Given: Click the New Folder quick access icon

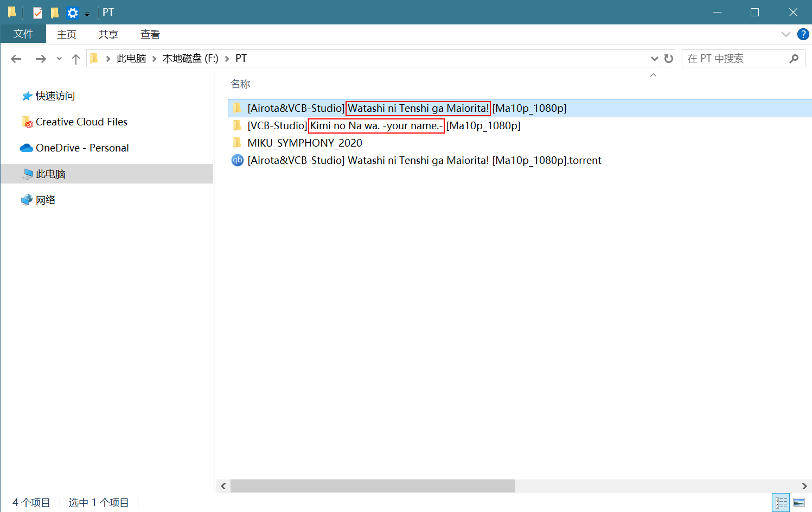Looking at the screenshot, I should tap(55, 12).
